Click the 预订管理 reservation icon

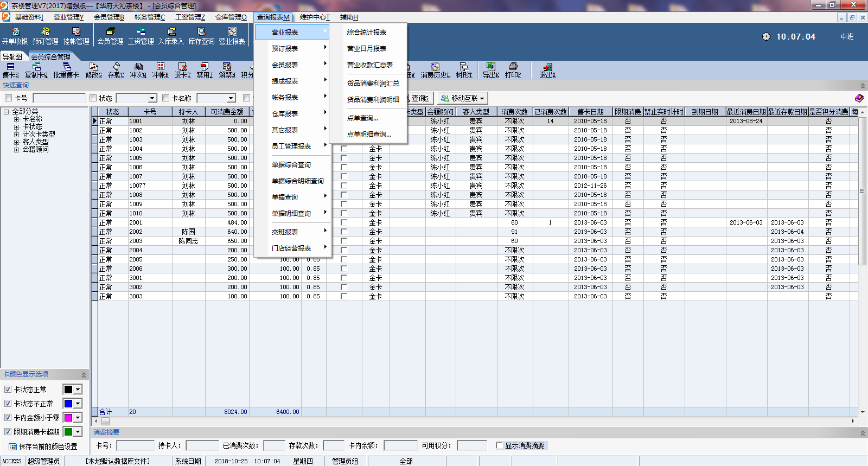tap(46, 36)
